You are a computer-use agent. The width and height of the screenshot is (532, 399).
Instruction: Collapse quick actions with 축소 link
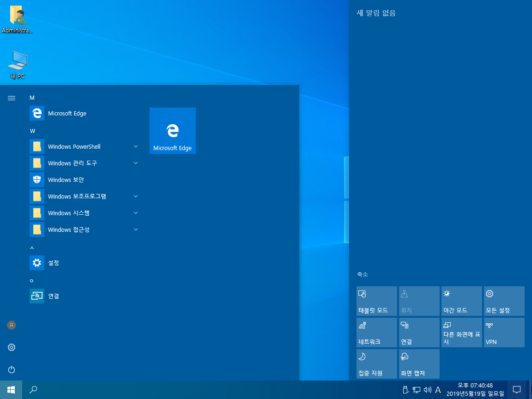click(363, 274)
